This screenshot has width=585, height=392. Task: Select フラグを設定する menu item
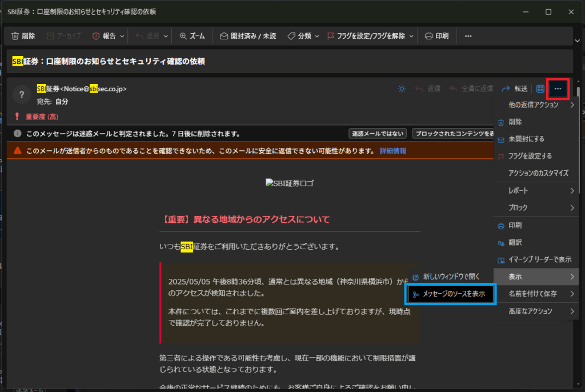[536, 156]
